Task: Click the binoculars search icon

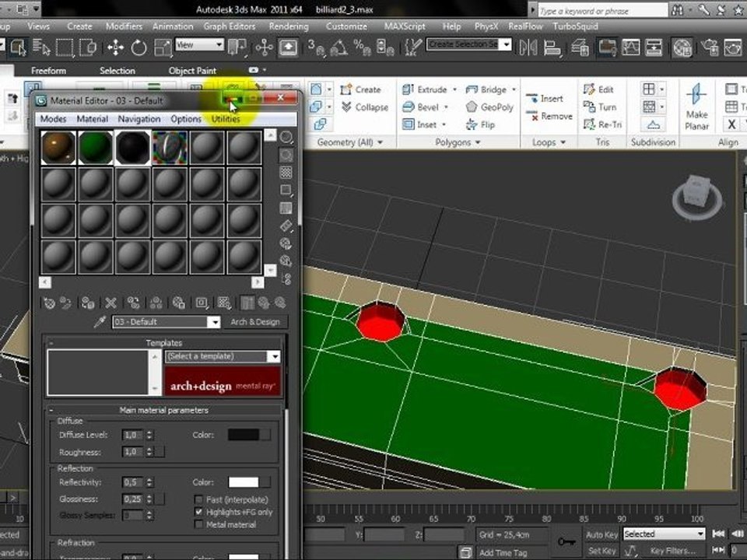Action: tap(678, 10)
